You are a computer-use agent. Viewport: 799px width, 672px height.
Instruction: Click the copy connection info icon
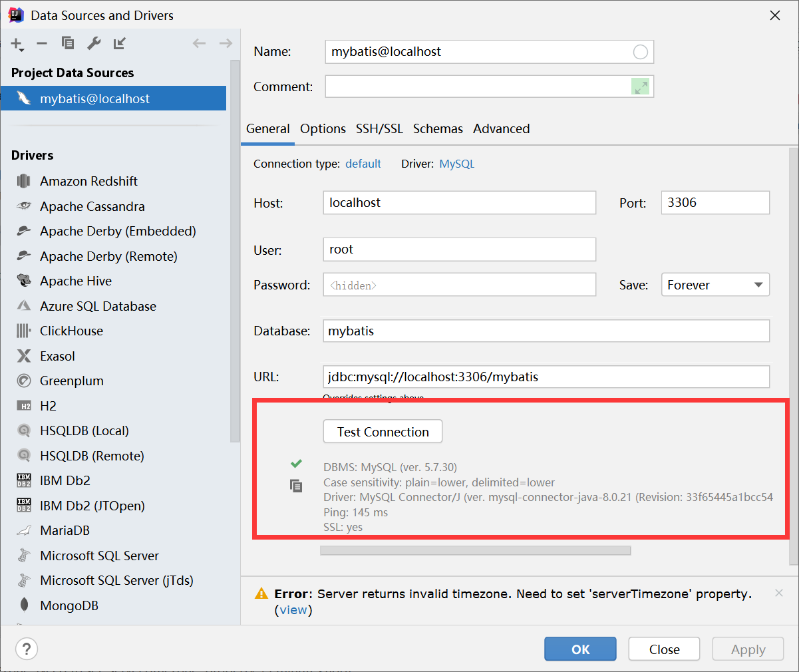pyautogui.click(x=296, y=486)
